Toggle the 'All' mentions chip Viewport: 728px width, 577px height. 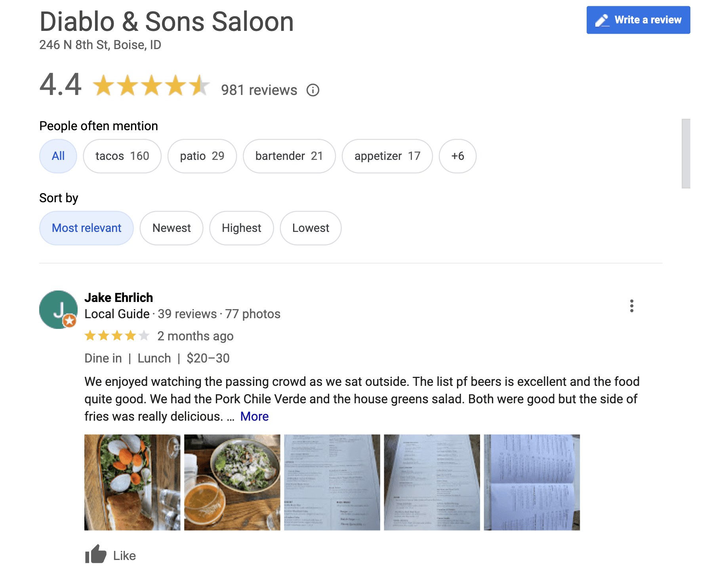pos(58,156)
